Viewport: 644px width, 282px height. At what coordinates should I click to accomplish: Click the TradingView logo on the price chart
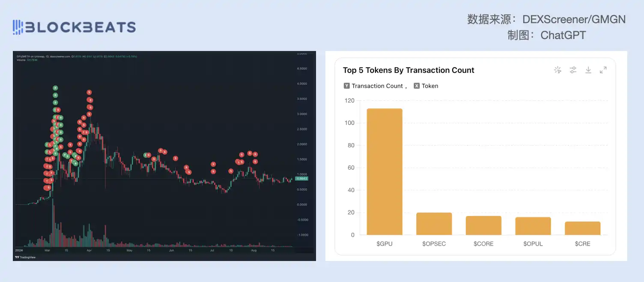[24, 257]
